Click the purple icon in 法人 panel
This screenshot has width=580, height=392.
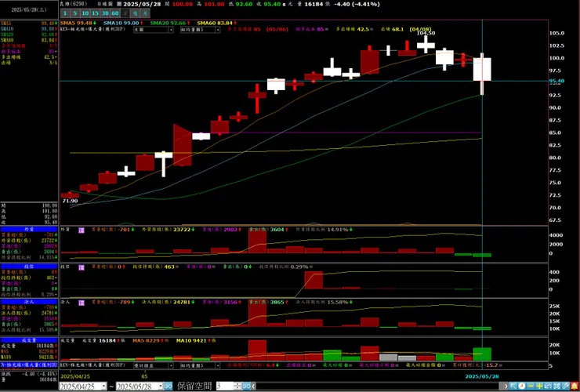click(82, 303)
